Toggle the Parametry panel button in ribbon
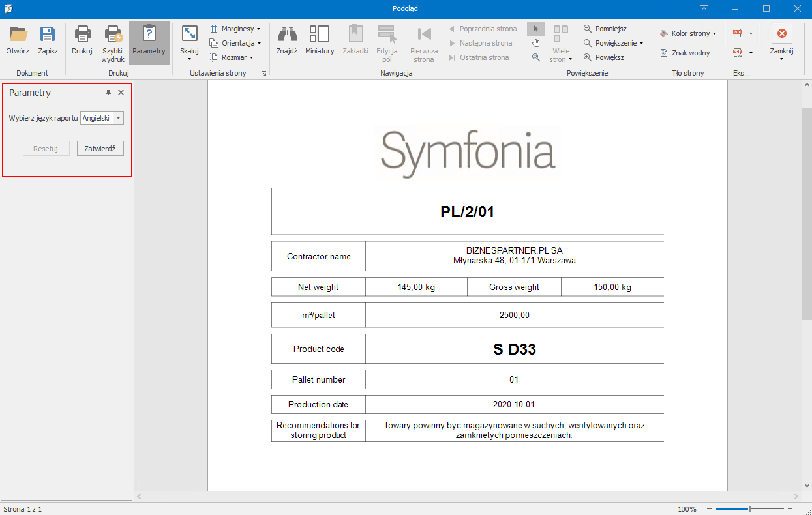 [149, 42]
